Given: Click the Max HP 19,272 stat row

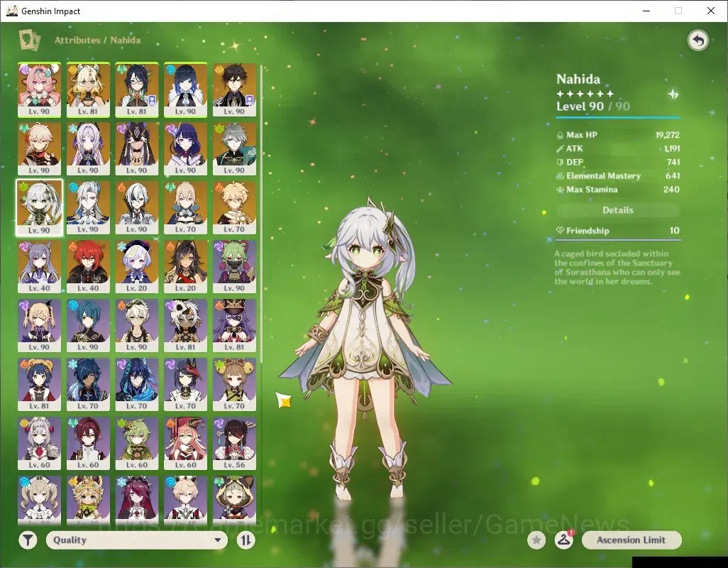Looking at the screenshot, I should pos(618,135).
